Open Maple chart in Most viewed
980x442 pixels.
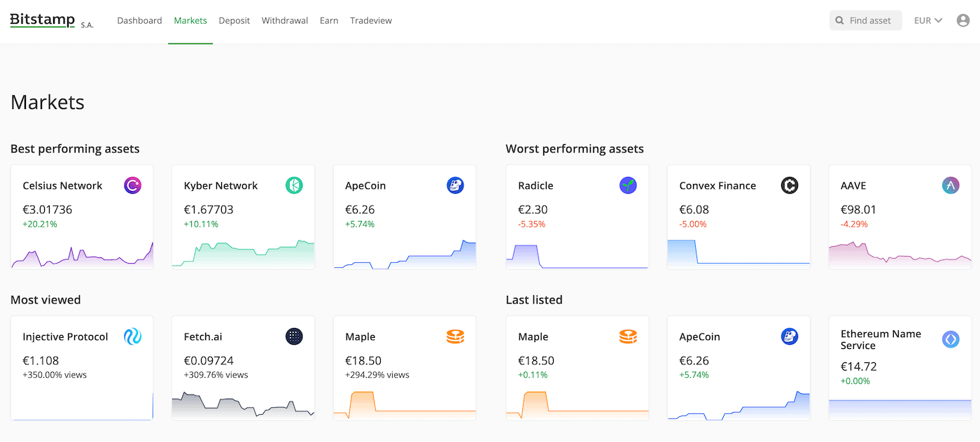click(x=405, y=405)
